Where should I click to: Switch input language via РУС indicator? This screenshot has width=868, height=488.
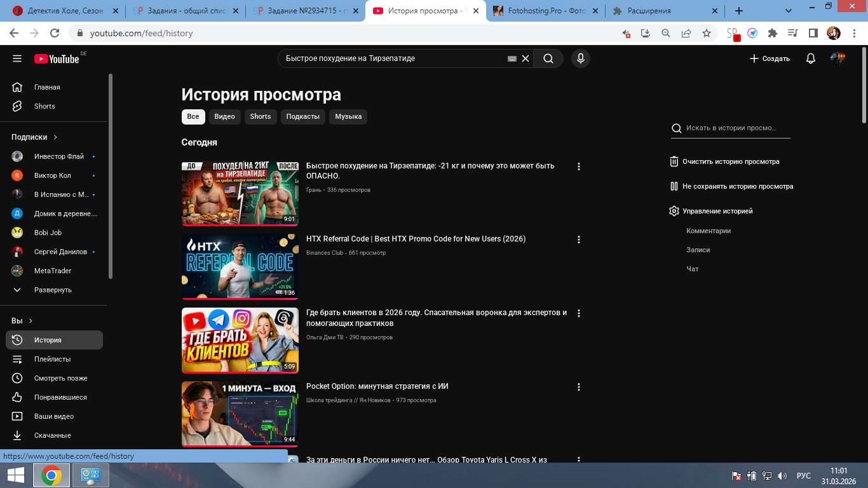pyautogui.click(x=804, y=475)
